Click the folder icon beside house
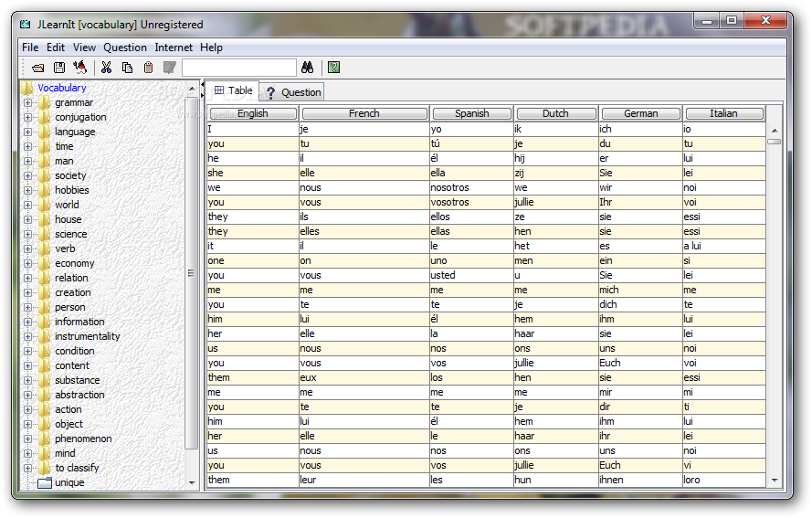The image size is (812, 518). 45,219
